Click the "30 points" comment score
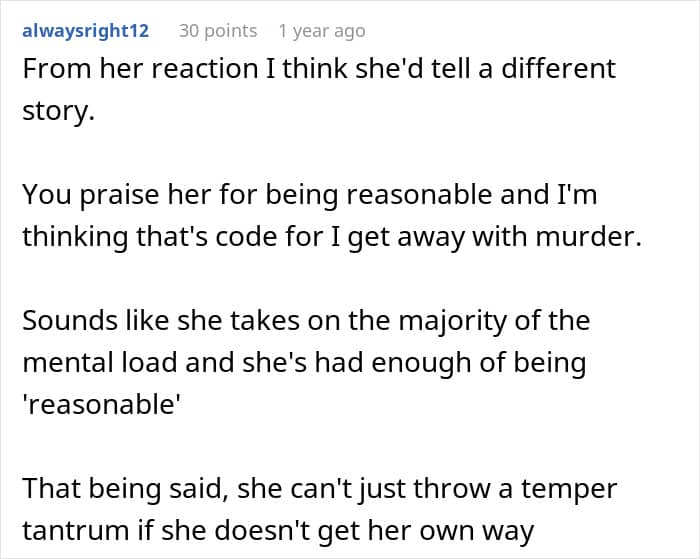 [217, 31]
